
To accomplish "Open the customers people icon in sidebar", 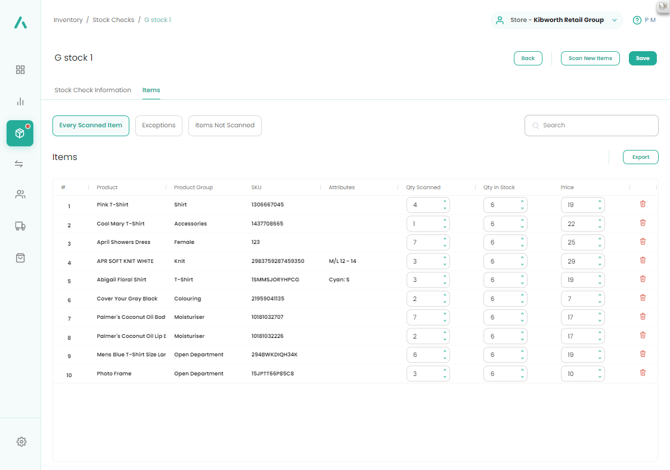I will click(x=20, y=195).
